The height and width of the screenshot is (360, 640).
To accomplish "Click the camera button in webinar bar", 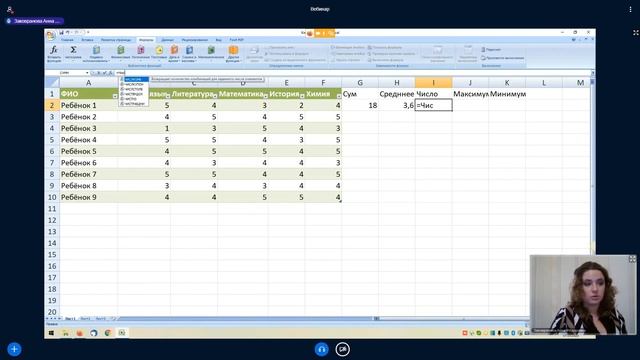I will click(x=342, y=349).
